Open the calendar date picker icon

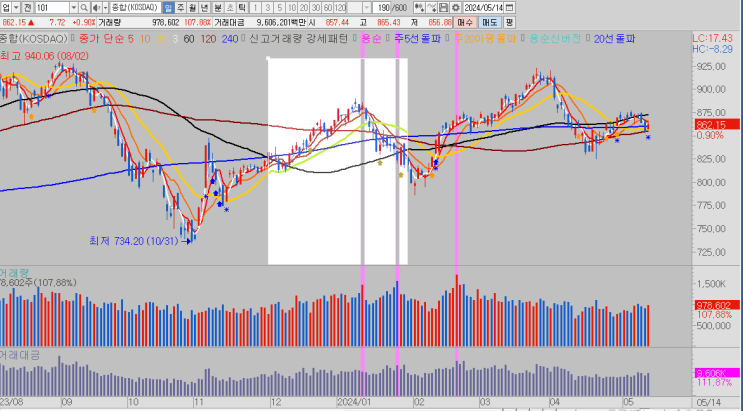tap(509, 8)
